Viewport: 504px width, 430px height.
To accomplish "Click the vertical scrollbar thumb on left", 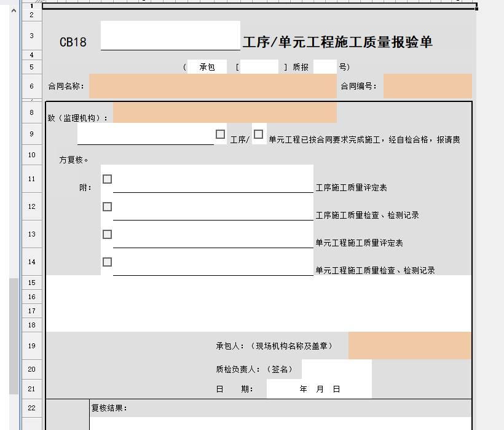I will point(14,335).
